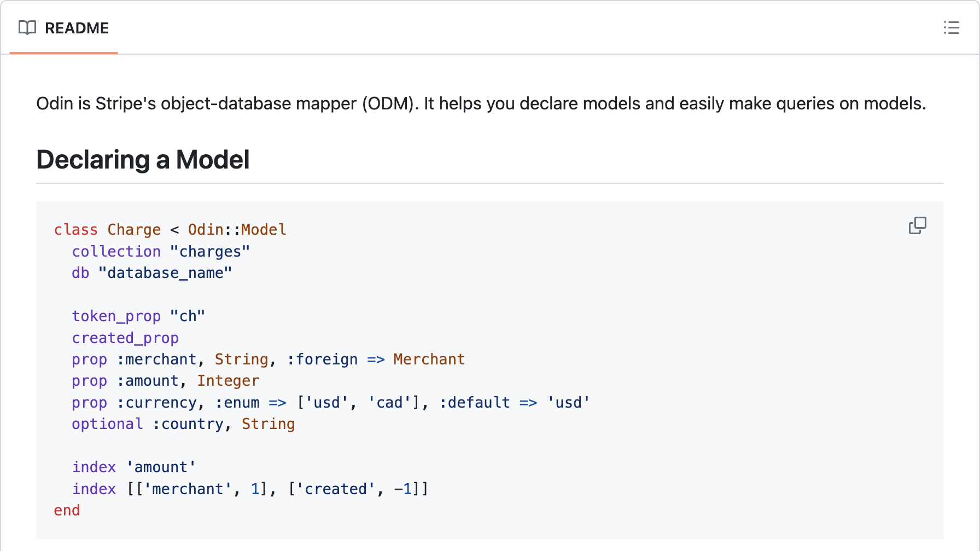Click the created_prop keyword
The height and width of the screenshot is (551, 980).
[x=125, y=338]
